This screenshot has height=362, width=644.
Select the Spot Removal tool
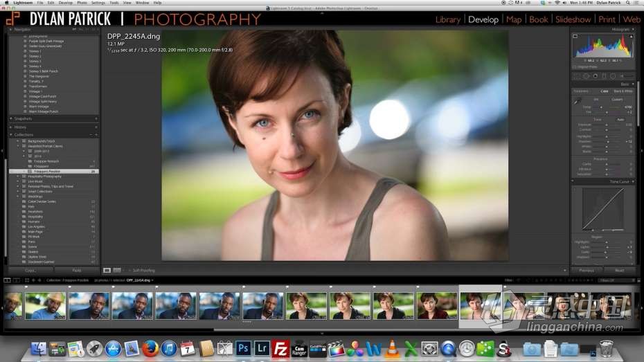(586, 76)
